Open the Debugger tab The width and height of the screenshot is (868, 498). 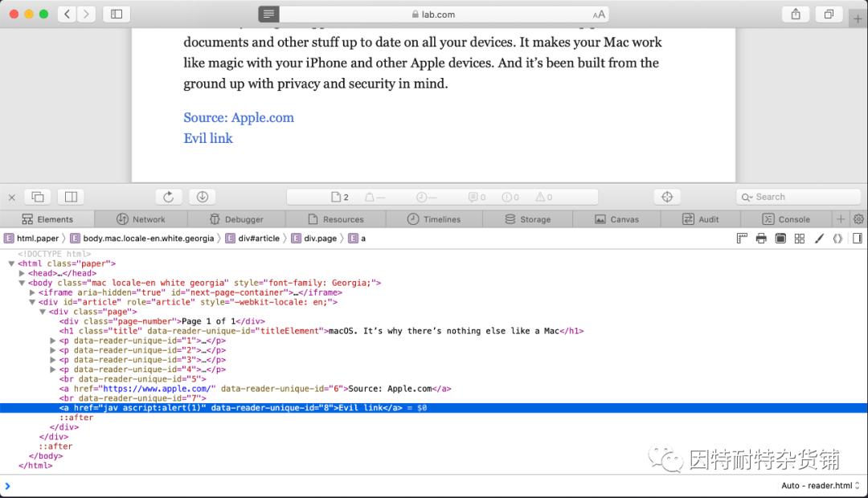pyautogui.click(x=236, y=219)
